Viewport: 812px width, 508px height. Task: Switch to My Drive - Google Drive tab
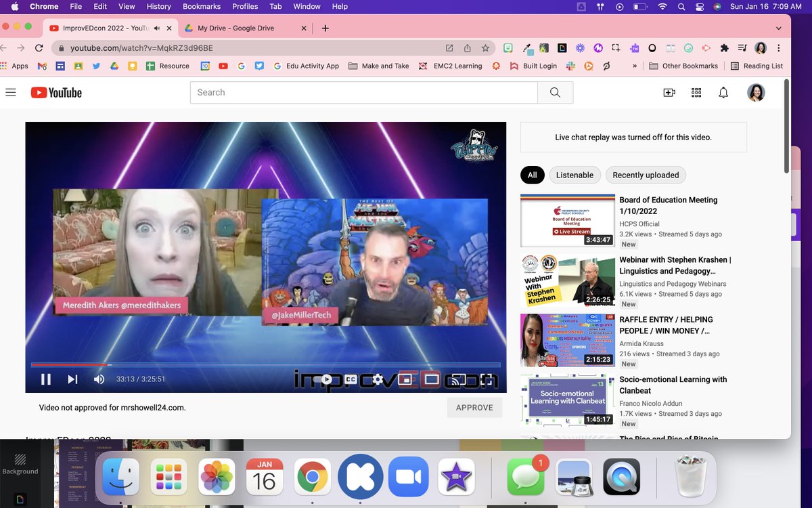click(x=236, y=28)
